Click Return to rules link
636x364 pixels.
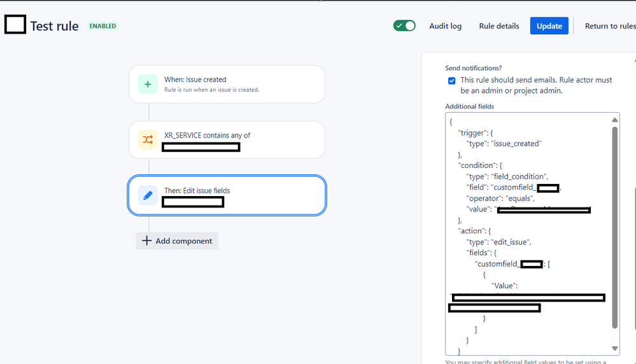click(x=610, y=26)
